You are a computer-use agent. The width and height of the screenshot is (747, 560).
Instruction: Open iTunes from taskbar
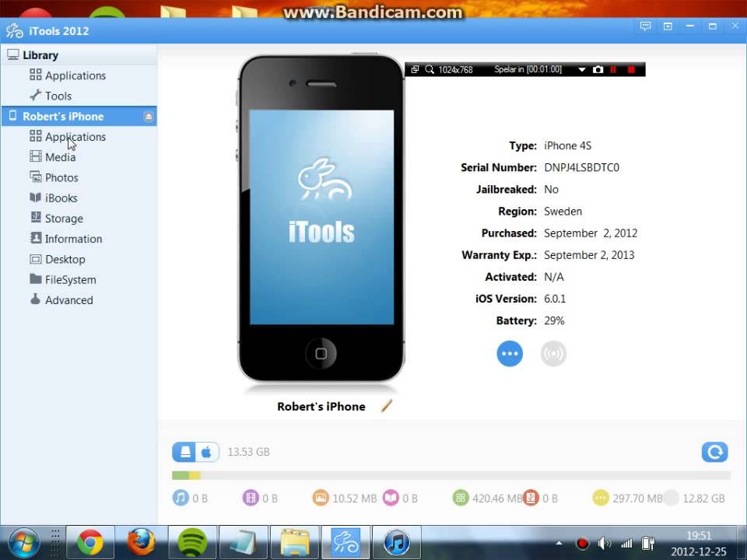tap(396, 543)
